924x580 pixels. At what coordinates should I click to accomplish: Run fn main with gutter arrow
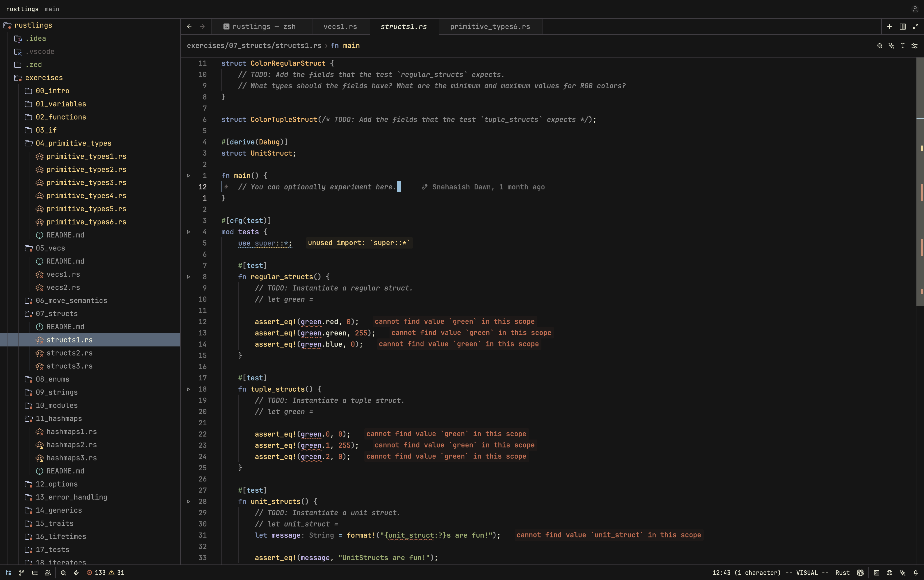pos(188,176)
